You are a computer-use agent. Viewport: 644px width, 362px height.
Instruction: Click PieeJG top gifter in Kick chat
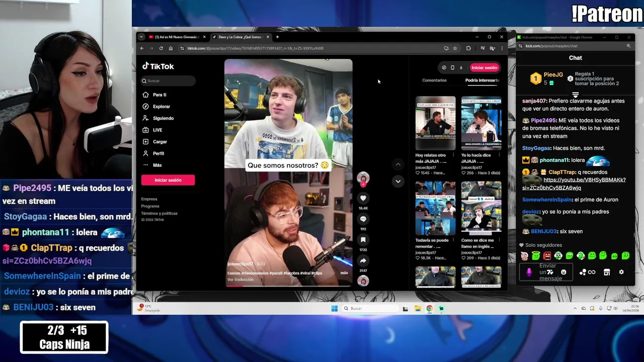pyautogui.click(x=546, y=78)
